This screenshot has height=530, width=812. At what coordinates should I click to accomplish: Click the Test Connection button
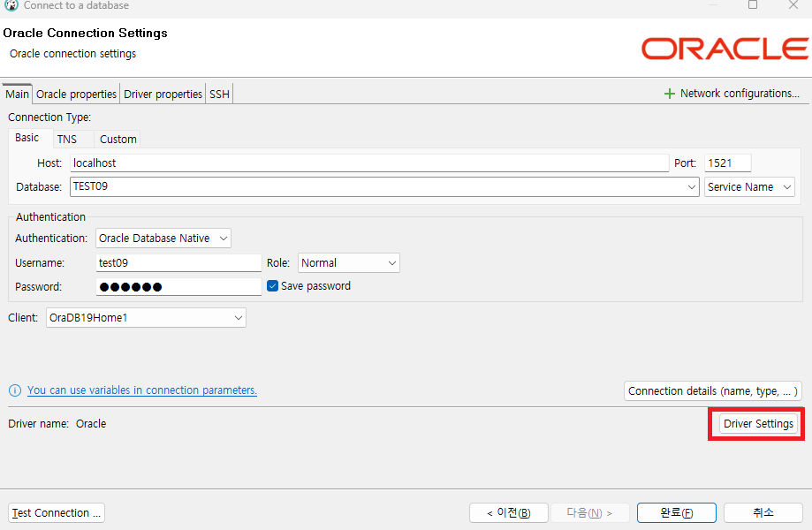coord(57,513)
